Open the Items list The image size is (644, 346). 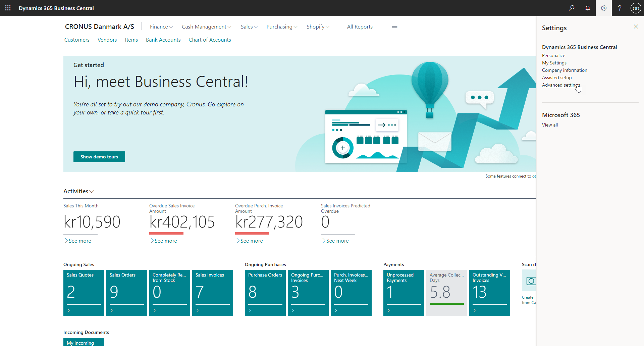131,40
